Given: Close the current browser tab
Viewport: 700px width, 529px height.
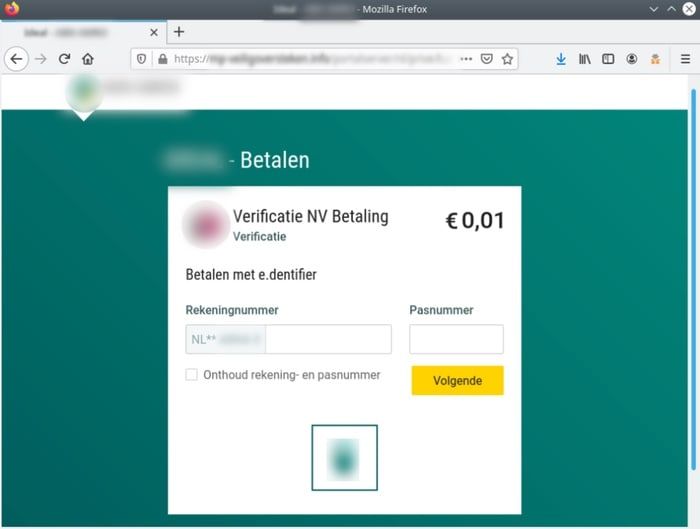Looking at the screenshot, I should coord(154,33).
